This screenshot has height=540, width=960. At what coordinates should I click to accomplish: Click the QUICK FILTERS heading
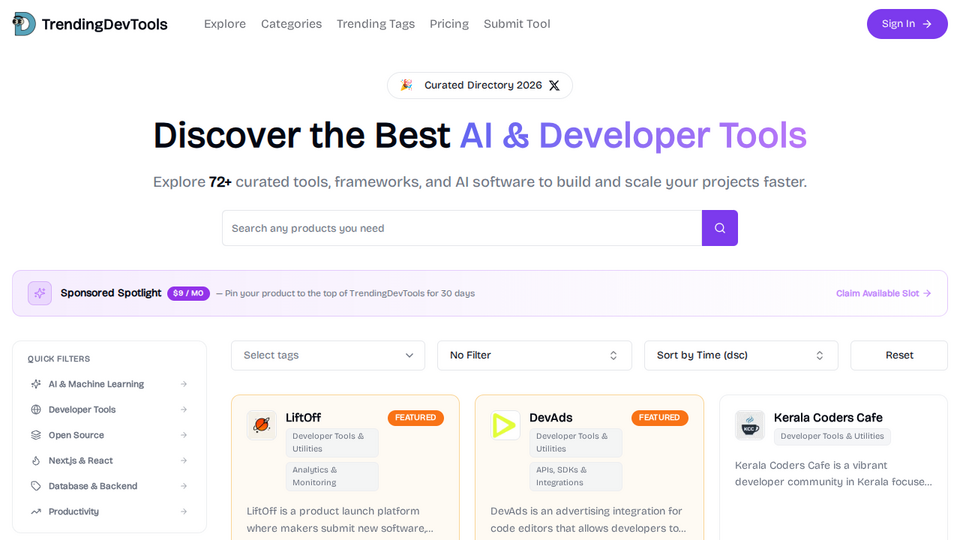(x=59, y=359)
